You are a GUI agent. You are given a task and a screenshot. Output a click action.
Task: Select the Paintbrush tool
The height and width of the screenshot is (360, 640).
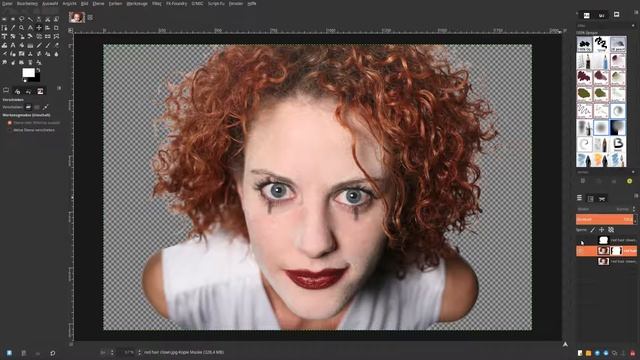click(47, 45)
